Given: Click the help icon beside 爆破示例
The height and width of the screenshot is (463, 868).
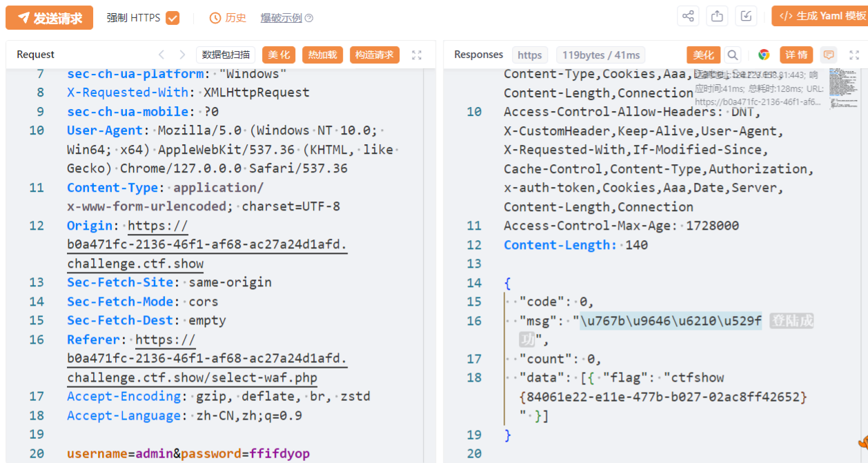Looking at the screenshot, I should (x=309, y=18).
